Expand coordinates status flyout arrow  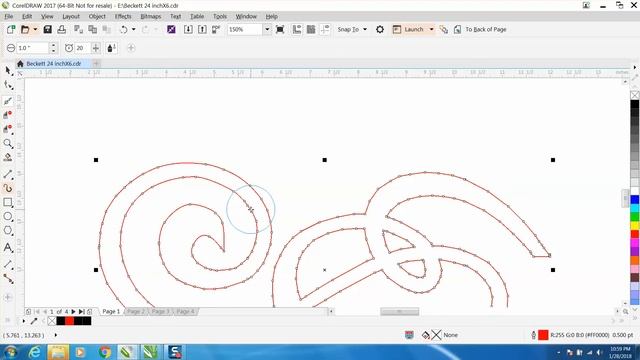click(x=56, y=335)
